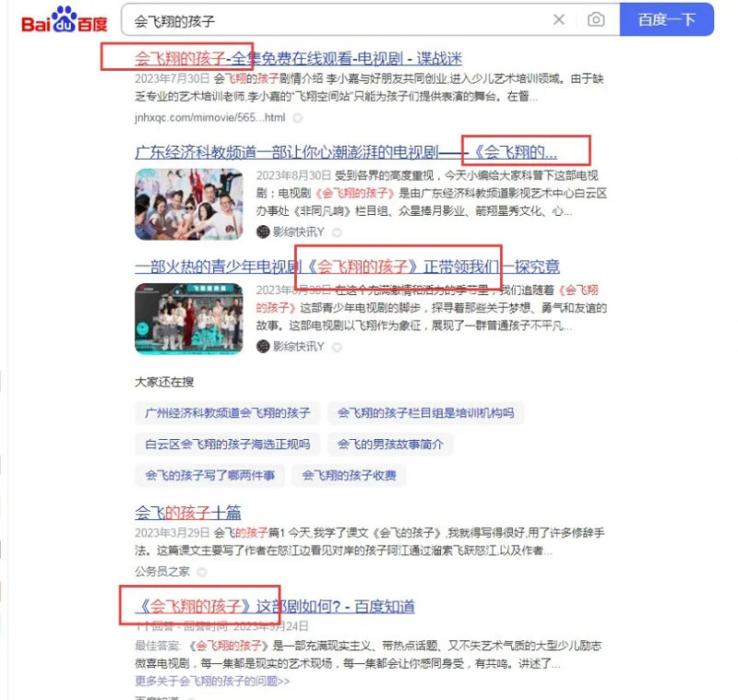
Task: Click thumbnail of the 广东经济科教频道 result
Action: 189,205
